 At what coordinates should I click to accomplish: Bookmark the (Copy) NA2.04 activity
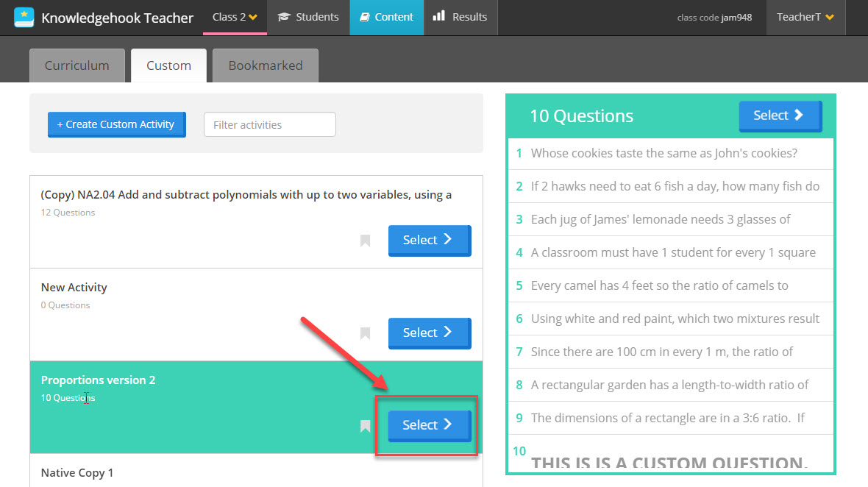point(366,240)
